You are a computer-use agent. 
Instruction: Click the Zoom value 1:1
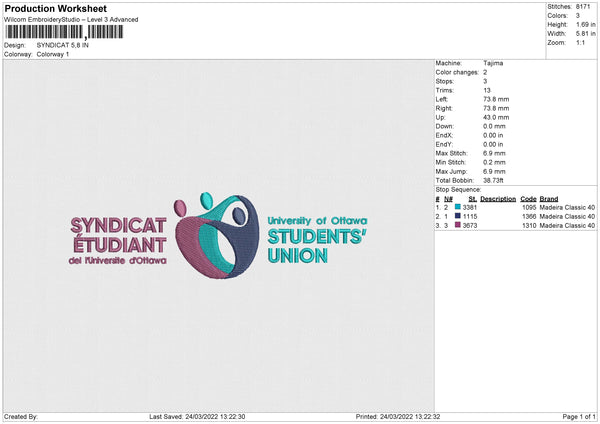(x=580, y=42)
